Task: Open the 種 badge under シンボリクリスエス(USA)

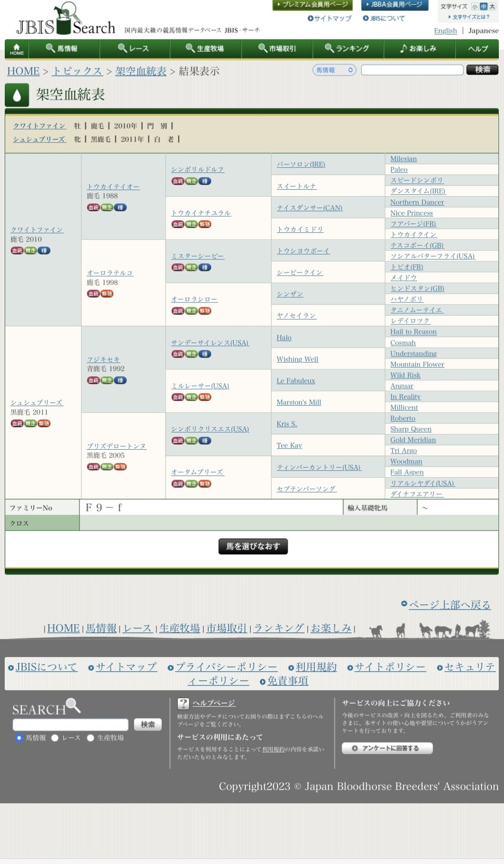Action: pos(205,441)
